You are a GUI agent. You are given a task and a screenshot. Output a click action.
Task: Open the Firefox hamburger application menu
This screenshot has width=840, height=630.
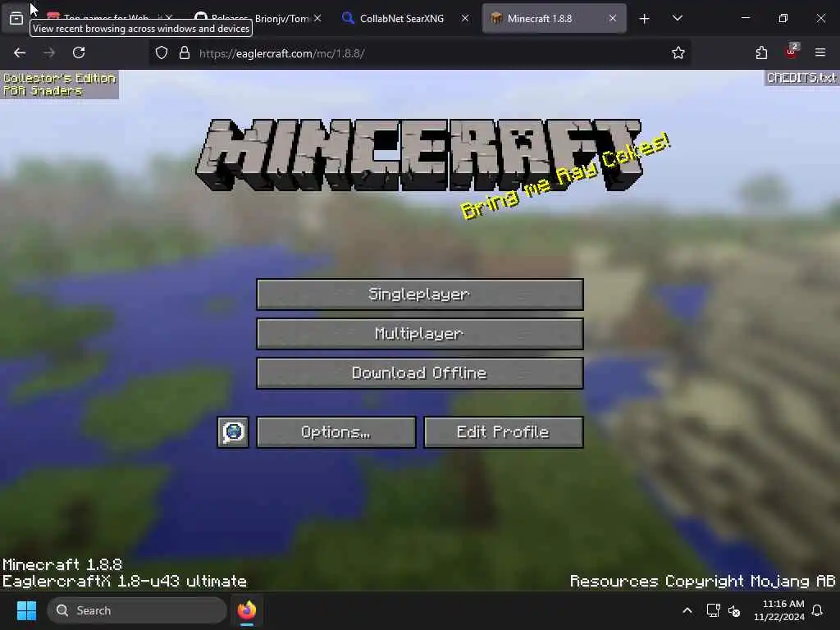820,52
